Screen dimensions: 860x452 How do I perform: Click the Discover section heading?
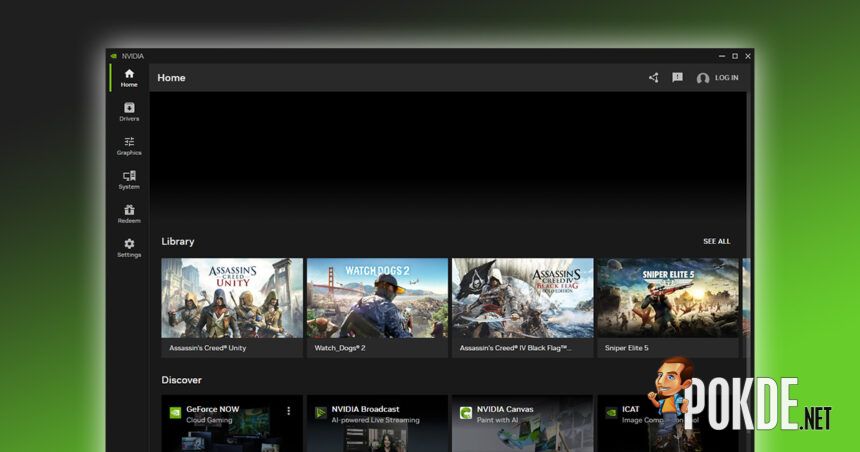(x=182, y=380)
